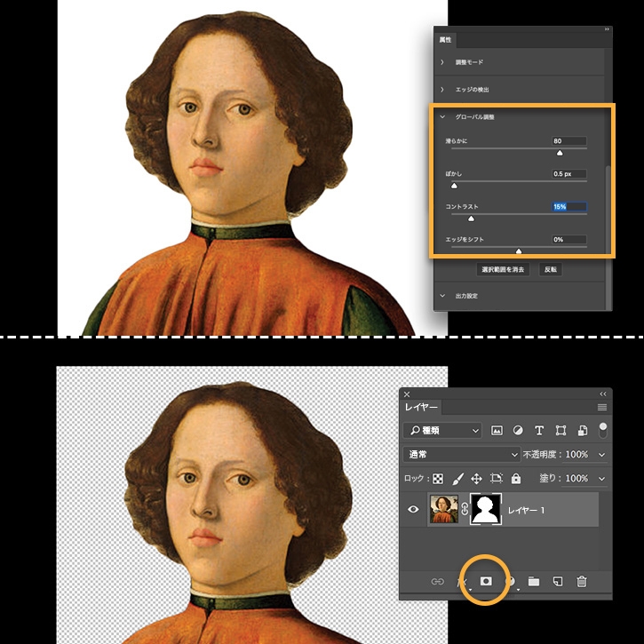Lock transparent pixels of the layer
Image resolution: width=644 pixels, height=644 pixels.
[x=438, y=479]
